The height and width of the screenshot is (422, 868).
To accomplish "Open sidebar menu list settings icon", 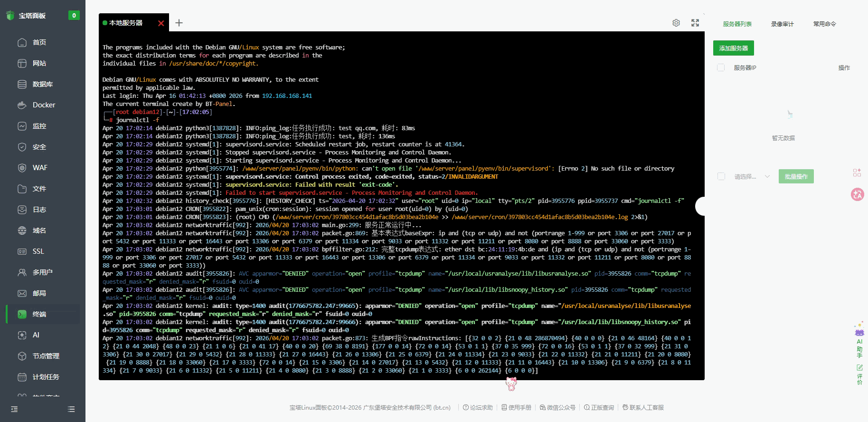I will (x=71, y=409).
